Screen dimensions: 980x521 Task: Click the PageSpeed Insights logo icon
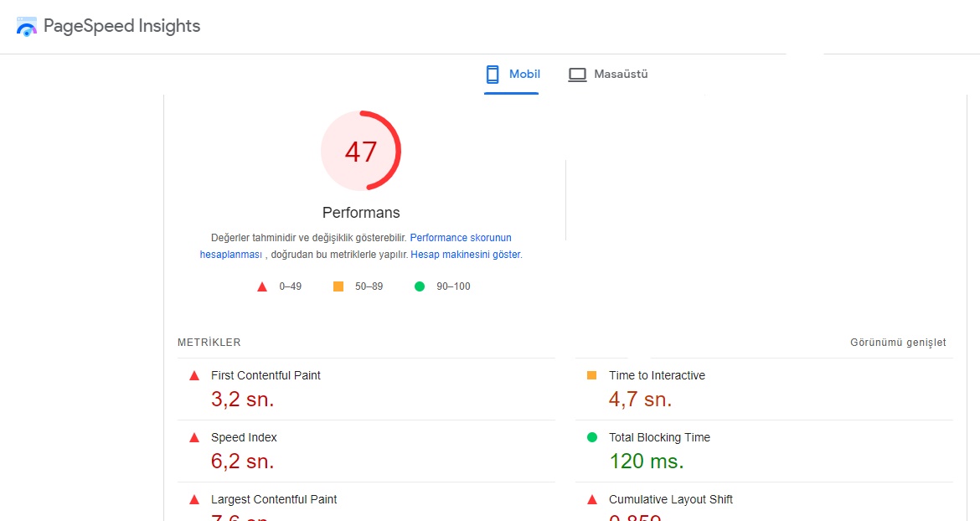[26, 26]
